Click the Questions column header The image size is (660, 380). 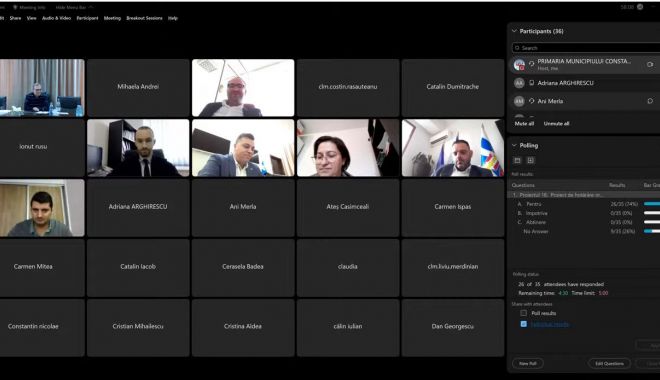[523, 185]
